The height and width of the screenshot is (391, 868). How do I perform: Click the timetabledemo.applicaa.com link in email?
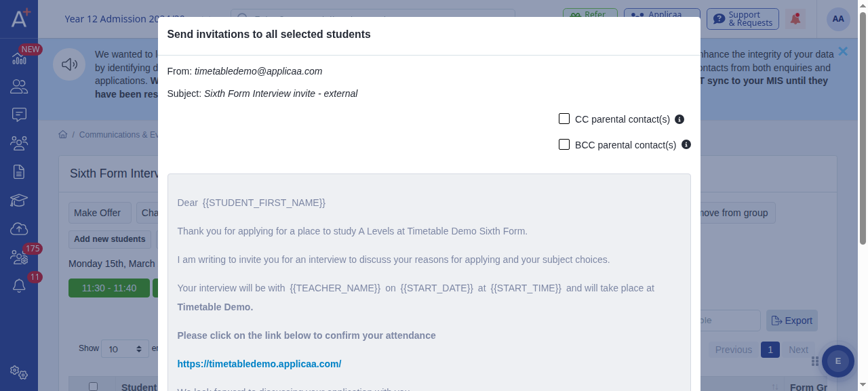pyautogui.click(x=259, y=364)
